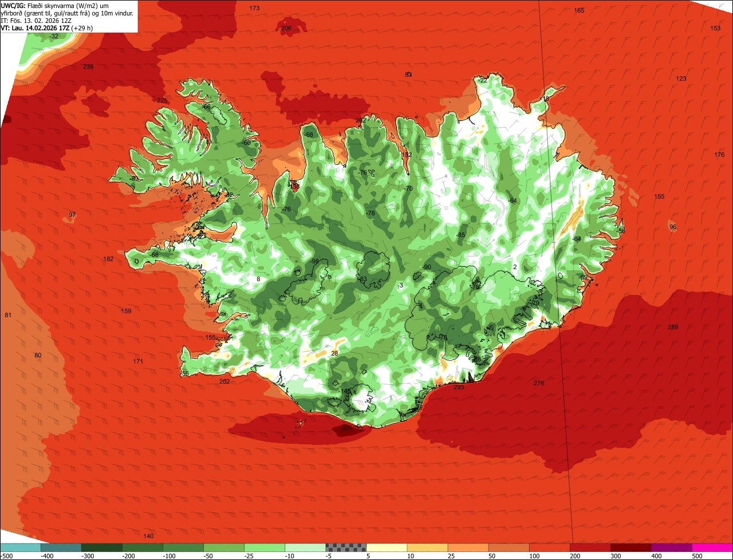Image resolution: width=733 pixels, height=560 pixels.
Task: Pick the dark maroon 300 to 400 legend swatch
Action: point(630,547)
